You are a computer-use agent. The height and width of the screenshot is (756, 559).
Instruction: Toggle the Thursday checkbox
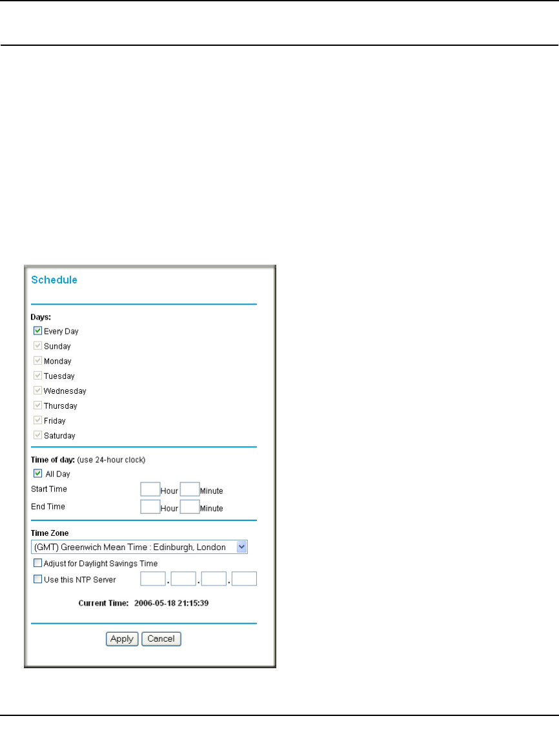[37, 405]
